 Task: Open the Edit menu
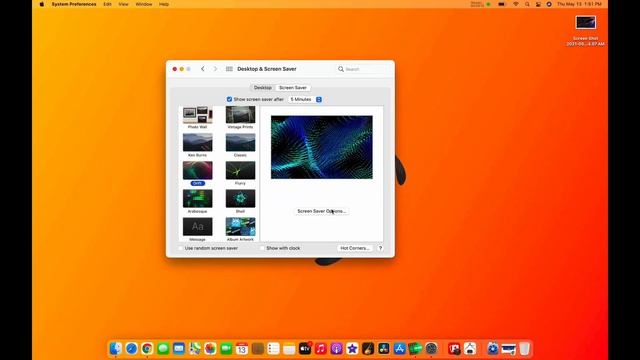pos(107,4)
